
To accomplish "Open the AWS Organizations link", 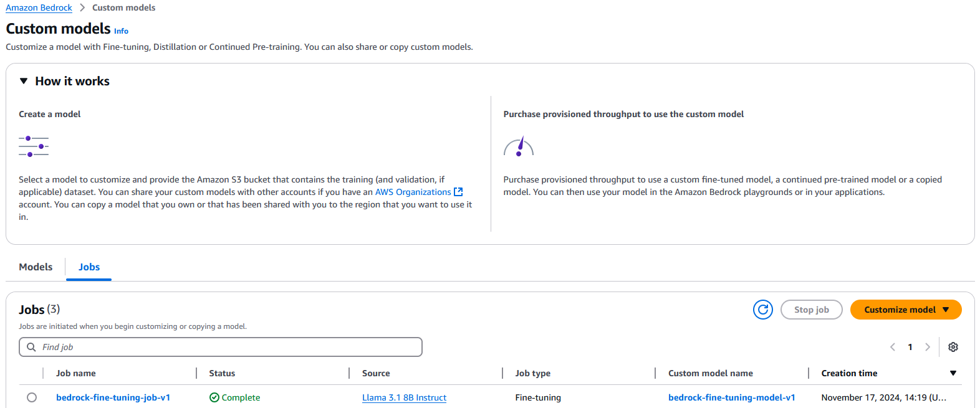I will pyautogui.click(x=413, y=192).
